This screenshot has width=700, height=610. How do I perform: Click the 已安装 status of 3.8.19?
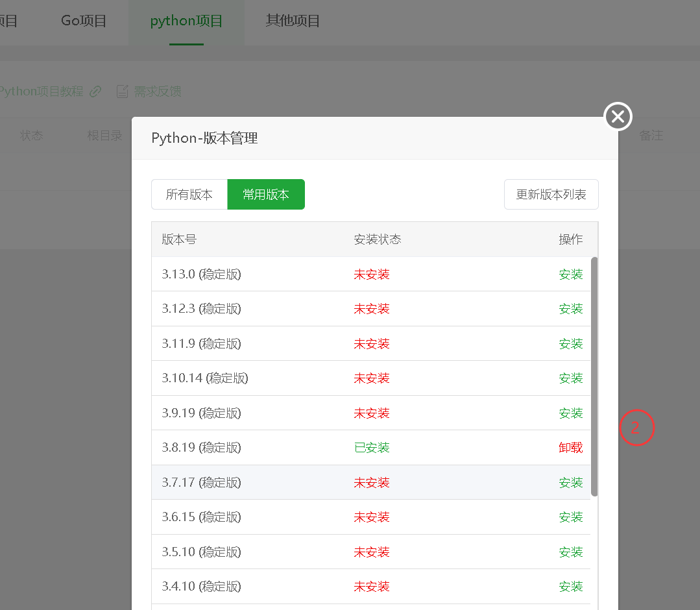[x=372, y=448]
